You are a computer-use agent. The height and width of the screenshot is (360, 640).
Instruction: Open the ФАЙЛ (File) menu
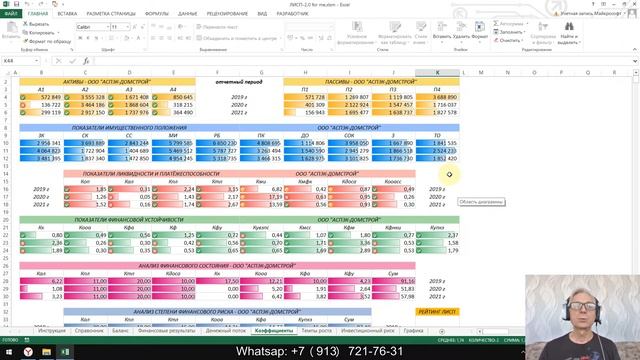tap(11, 14)
